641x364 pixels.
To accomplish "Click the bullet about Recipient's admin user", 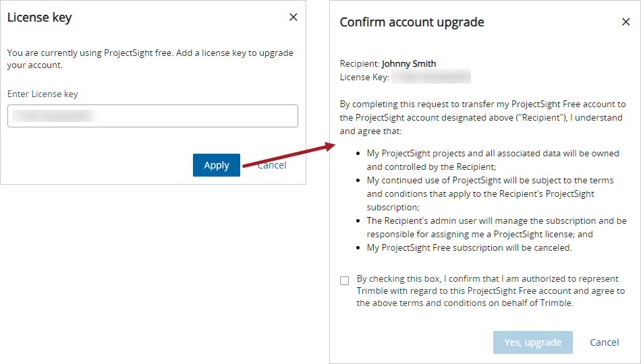I will point(497,227).
